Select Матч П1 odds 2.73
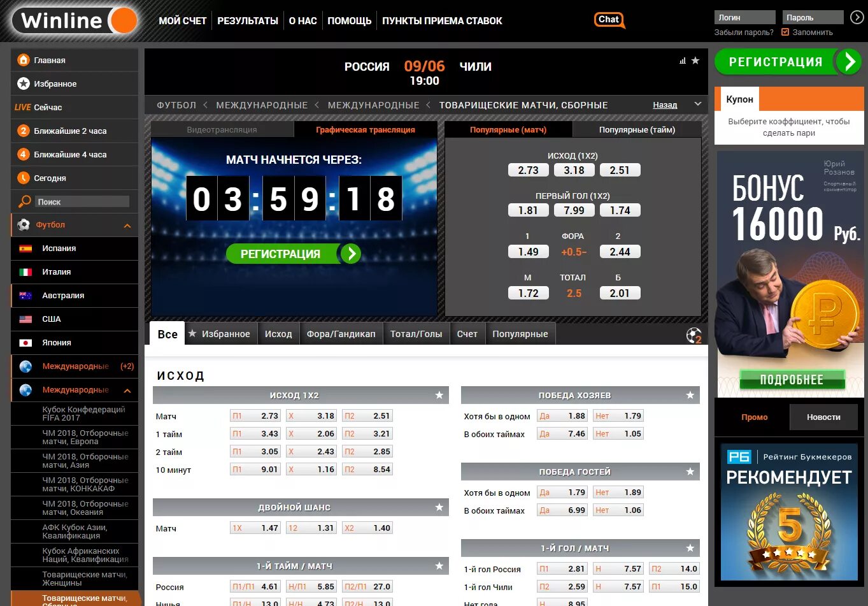This screenshot has width=868, height=606. point(255,415)
